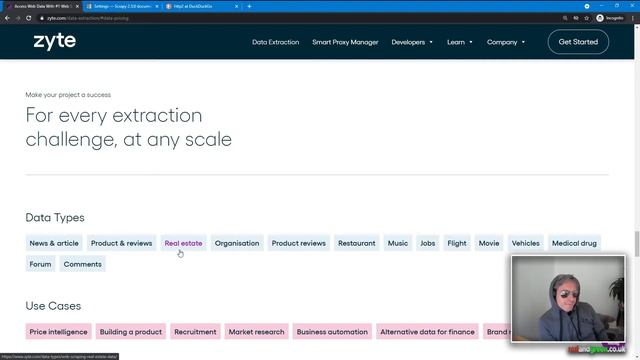Image resolution: width=640 pixels, height=360 pixels.
Task: Select the Vehicles data type
Action: 525,243
